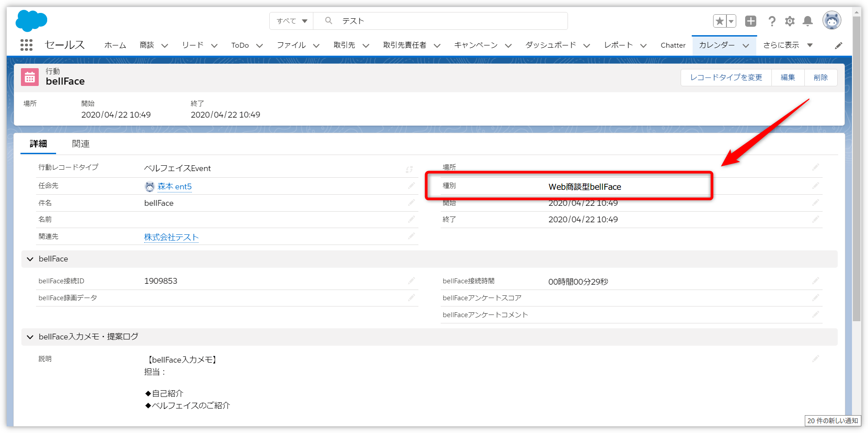Click the page vertical scrollbar
This screenshot has width=868, height=433.
pos(856,169)
